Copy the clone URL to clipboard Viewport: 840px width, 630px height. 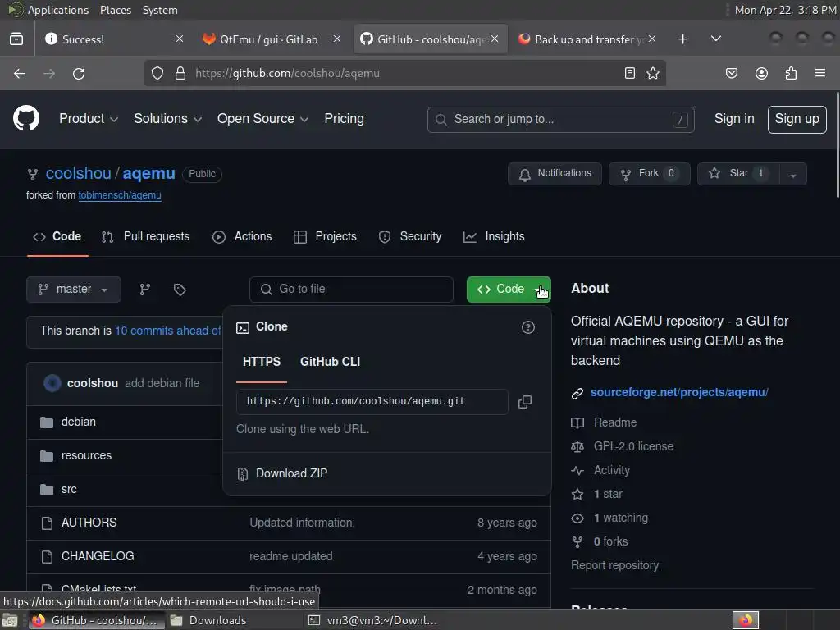click(x=525, y=402)
